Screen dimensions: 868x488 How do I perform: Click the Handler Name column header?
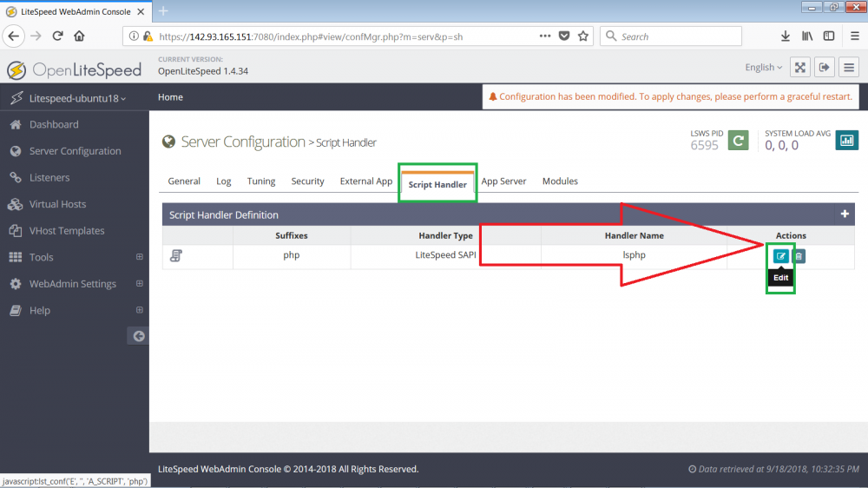pyautogui.click(x=634, y=235)
